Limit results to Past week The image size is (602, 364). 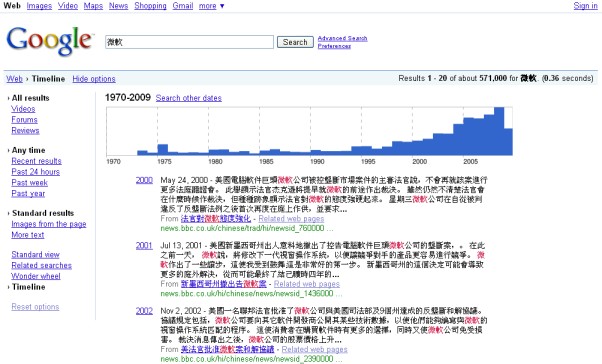pos(30,183)
